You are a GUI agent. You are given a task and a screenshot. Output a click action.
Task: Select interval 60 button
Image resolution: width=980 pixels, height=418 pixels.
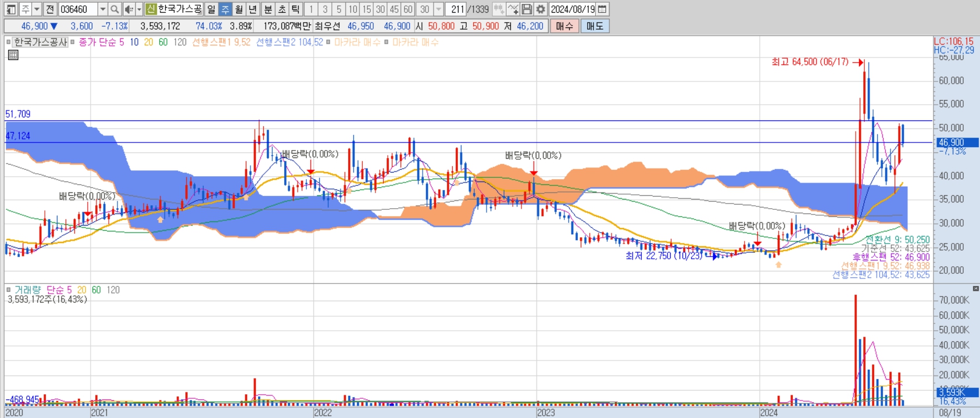408,9
